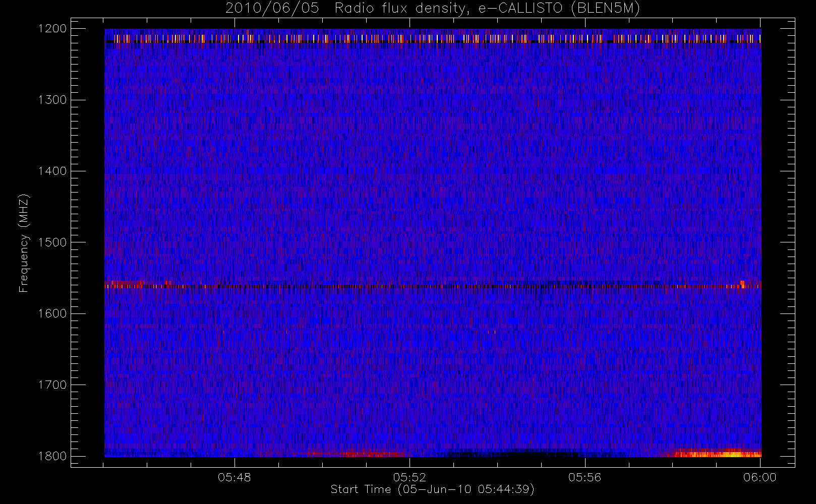
Task: Click the 1500 frequency axis label
Action: coord(52,242)
